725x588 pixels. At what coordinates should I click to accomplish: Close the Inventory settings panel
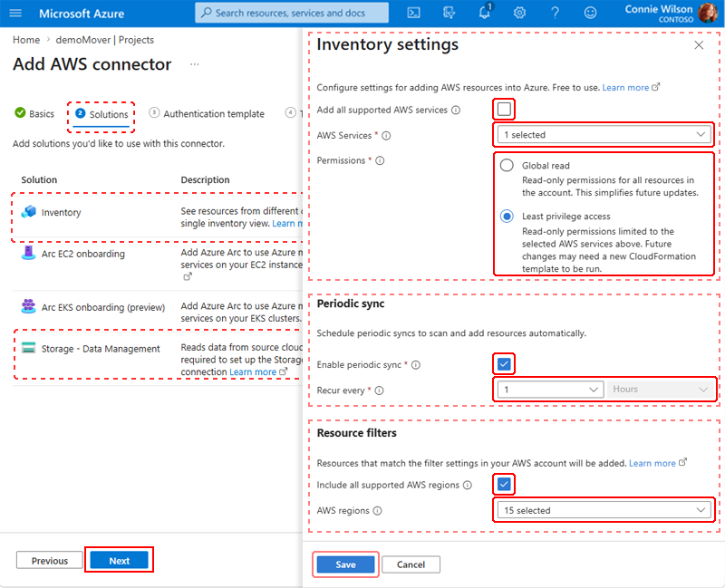699,44
